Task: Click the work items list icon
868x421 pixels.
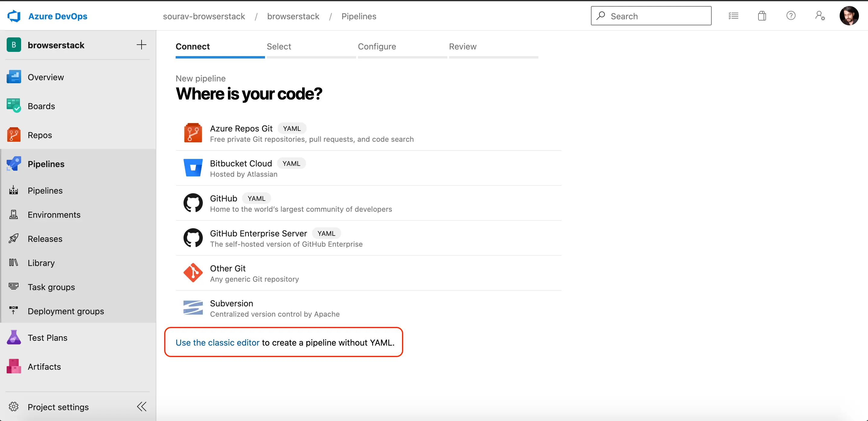Action: coord(733,16)
